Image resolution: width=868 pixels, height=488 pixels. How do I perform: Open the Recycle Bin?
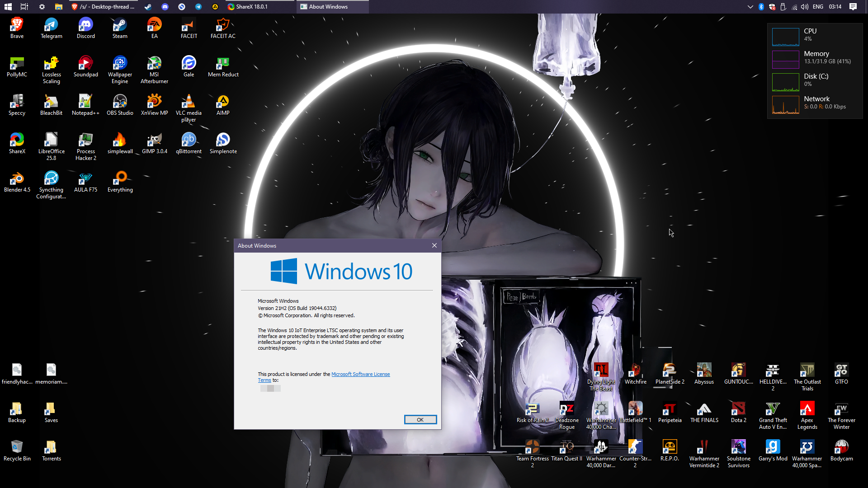tap(17, 448)
